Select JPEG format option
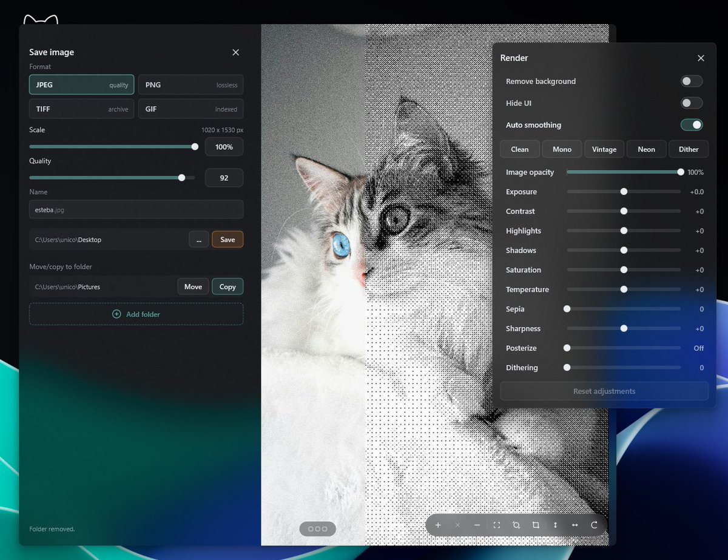This screenshot has width=728, height=560. pyautogui.click(x=81, y=85)
